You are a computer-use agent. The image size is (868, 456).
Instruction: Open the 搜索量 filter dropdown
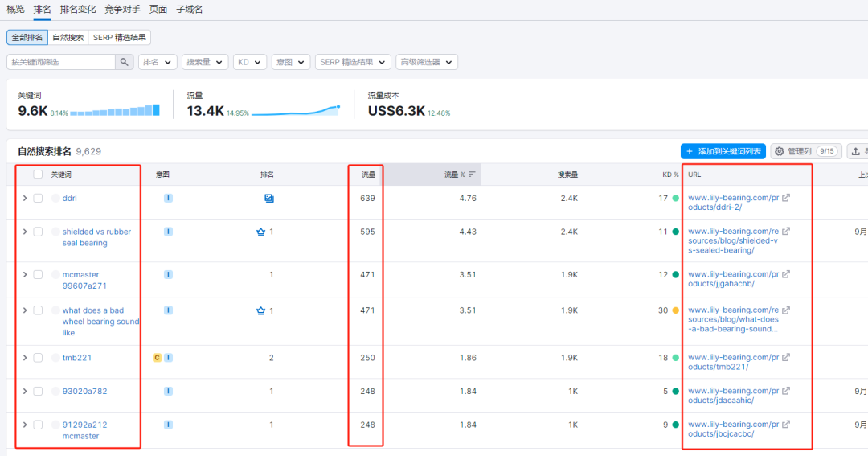click(x=205, y=62)
